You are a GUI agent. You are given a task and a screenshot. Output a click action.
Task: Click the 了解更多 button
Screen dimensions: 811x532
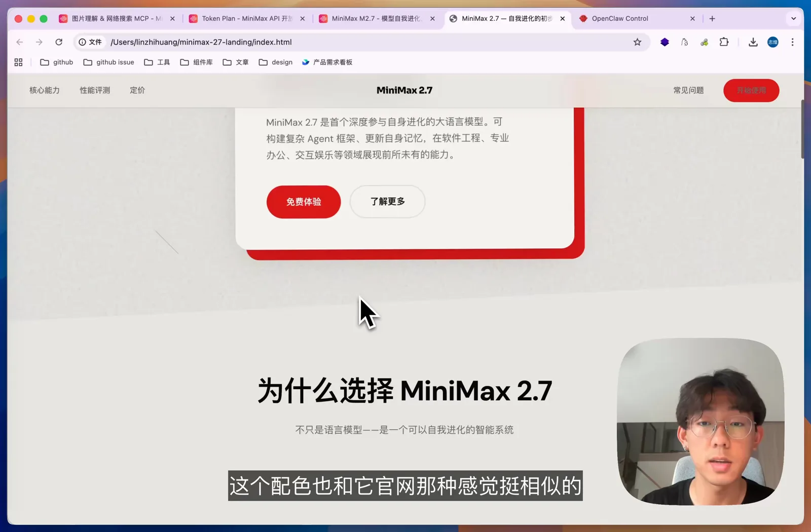tap(388, 202)
